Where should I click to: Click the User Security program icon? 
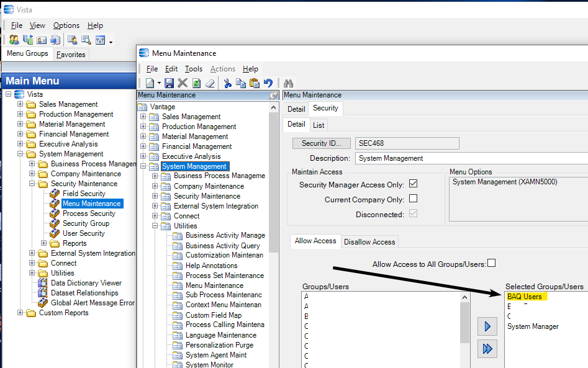[55, 233]
